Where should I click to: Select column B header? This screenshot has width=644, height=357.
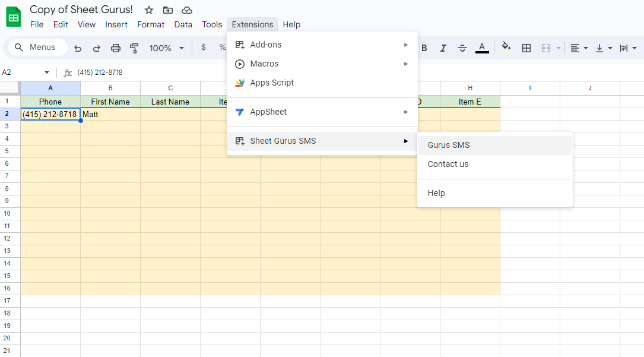(x=110, y=88)
